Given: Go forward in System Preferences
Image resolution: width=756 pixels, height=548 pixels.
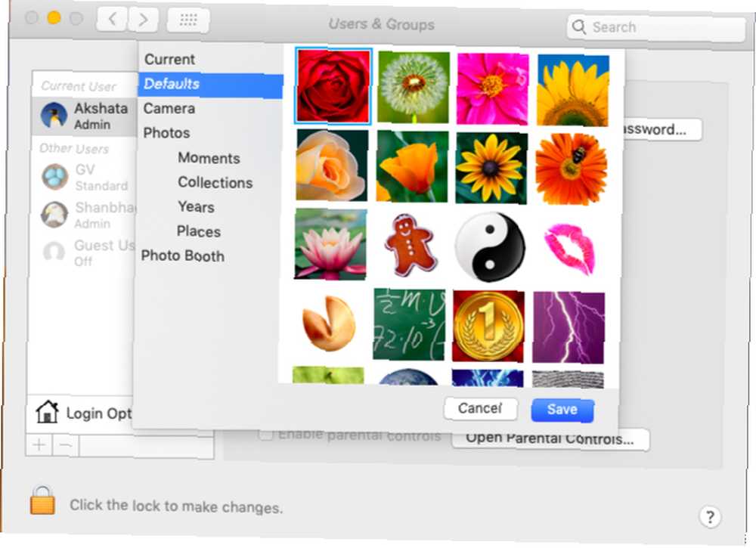Looking at the screenshot, I should (143, 20).
